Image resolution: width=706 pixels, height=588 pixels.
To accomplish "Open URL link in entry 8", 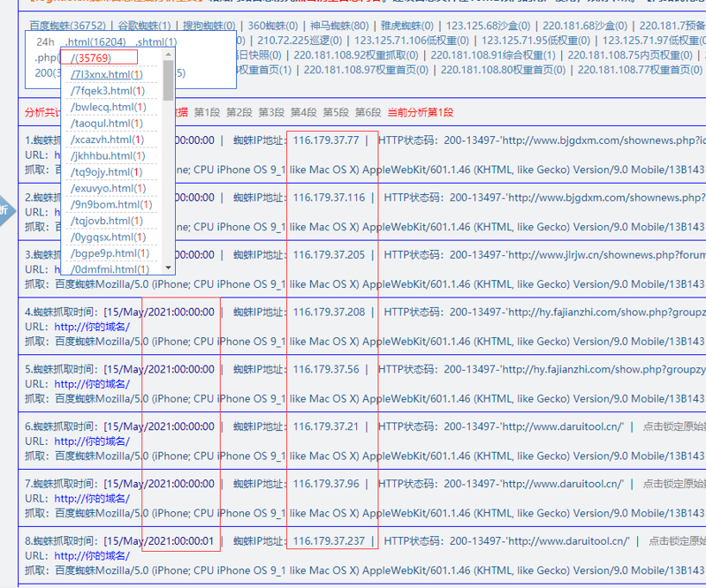I will (92, 555).
